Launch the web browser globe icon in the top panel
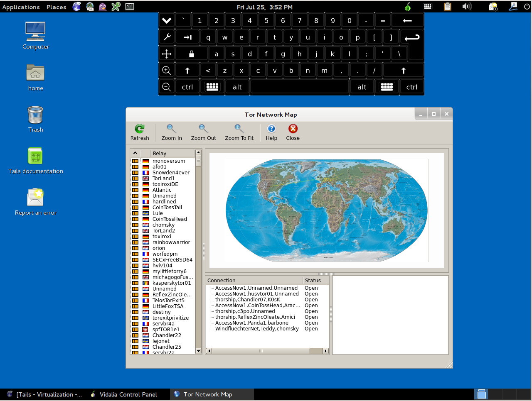Image resolution: width=532 pixels, height=401 pixels. point(77,6)
